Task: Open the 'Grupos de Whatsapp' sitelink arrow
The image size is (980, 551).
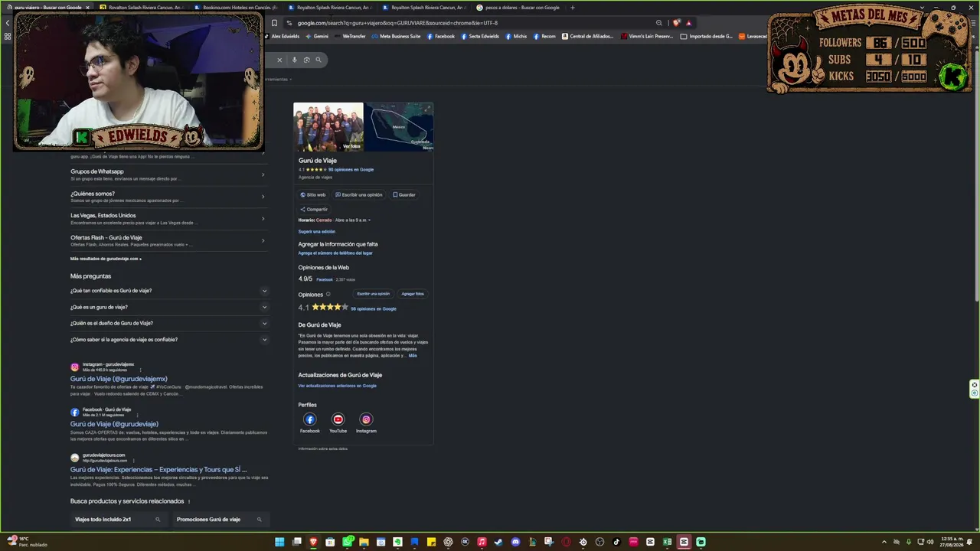Action: [x=263, y=175]
